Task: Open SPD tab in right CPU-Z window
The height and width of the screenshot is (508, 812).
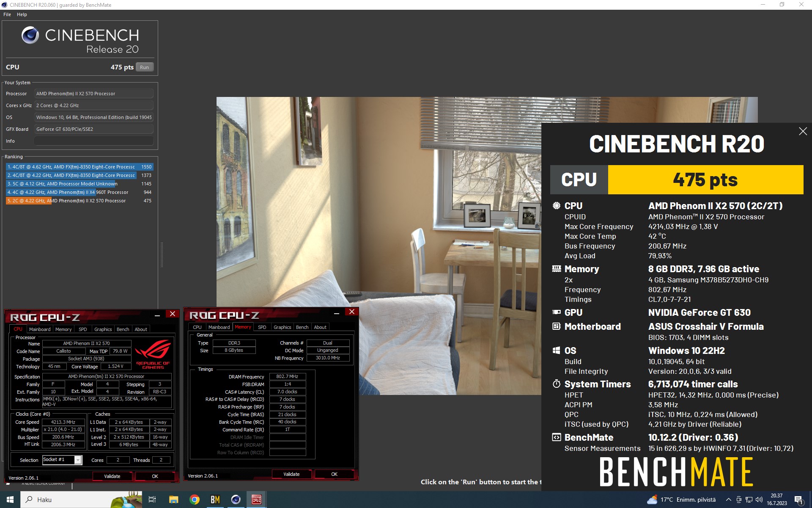Action: (262, 327)
